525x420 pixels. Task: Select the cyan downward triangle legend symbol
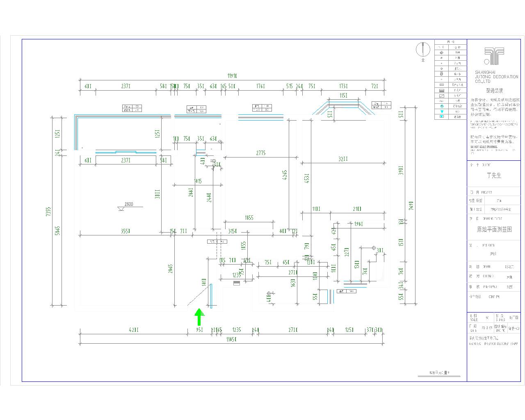(x=442, y=111)
